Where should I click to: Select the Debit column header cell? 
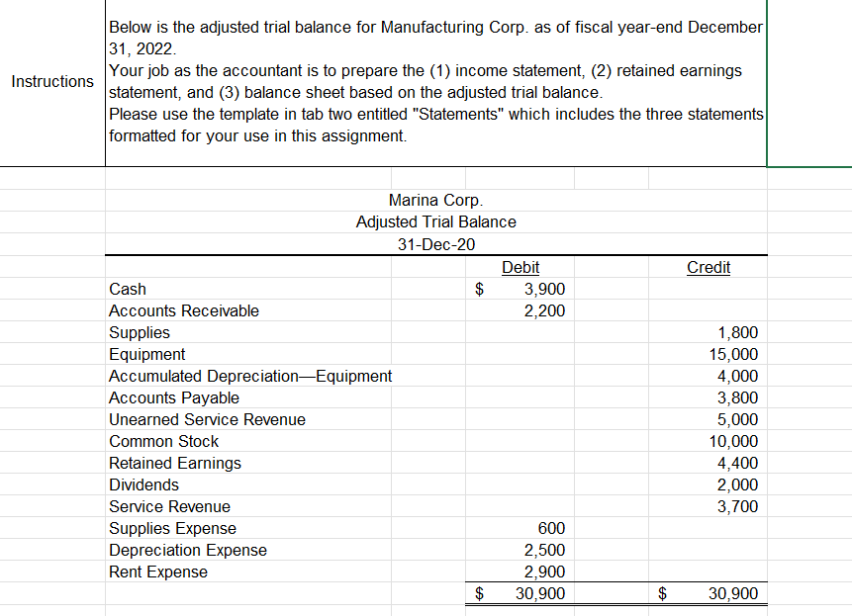point(520,267)
